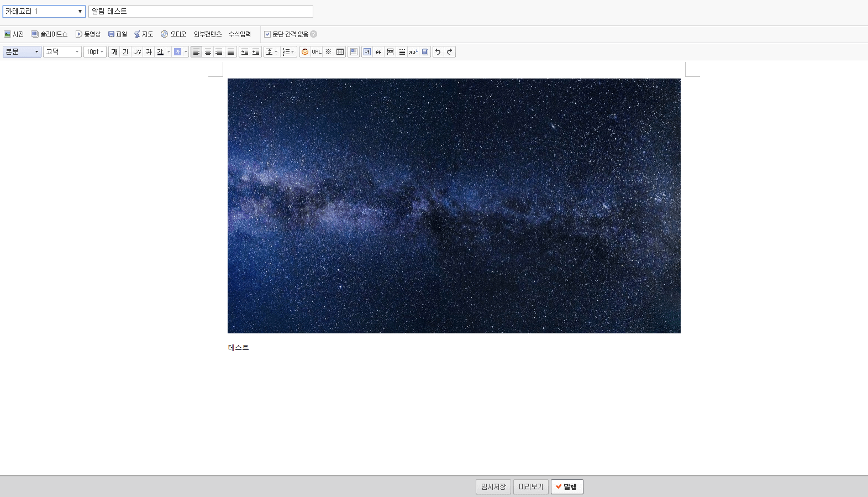This screenshot has width=868, height=497.
Task: Open the 카테고리 1 category dropdown
Action: tap(44, 12)
